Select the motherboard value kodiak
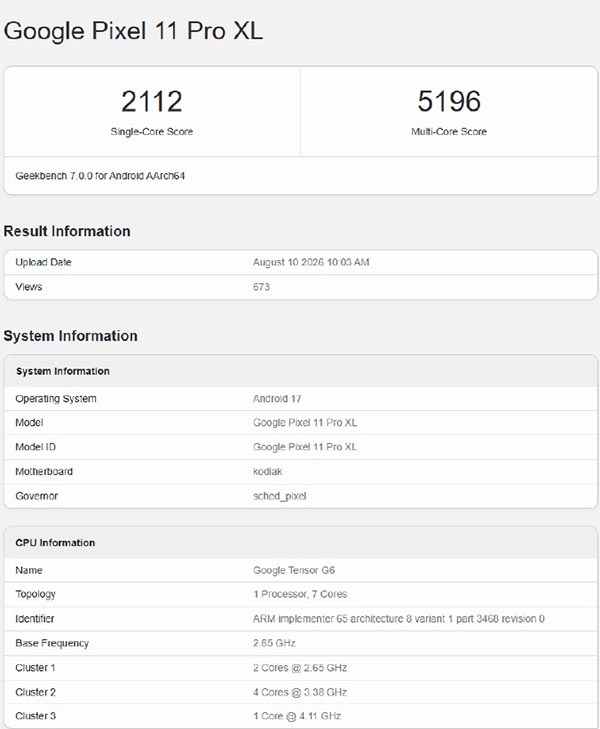 click(267, 471)
